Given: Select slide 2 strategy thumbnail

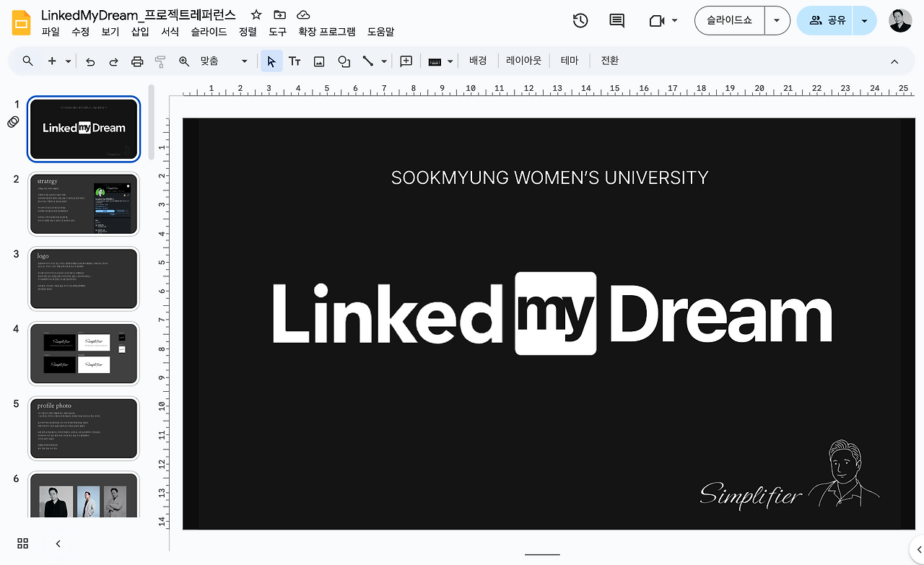Looking at the screenshot, I should pos(84,203).
